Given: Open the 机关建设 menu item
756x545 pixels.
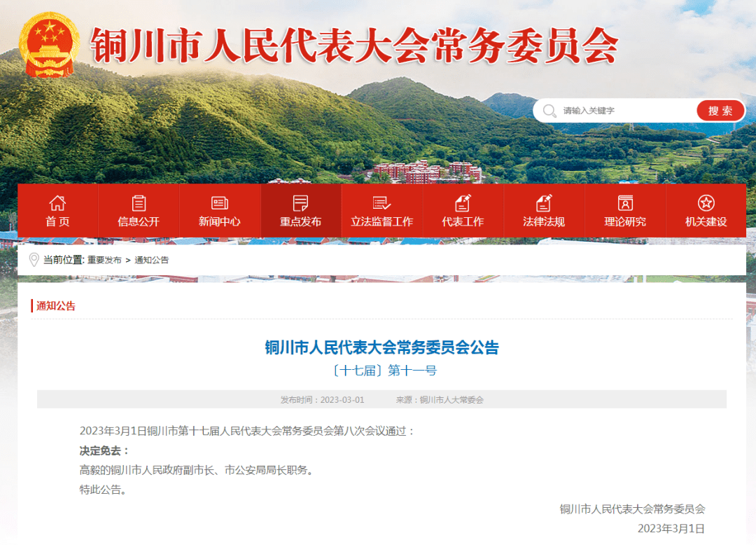Looking at the screenshot, I should tap(706, 211).
